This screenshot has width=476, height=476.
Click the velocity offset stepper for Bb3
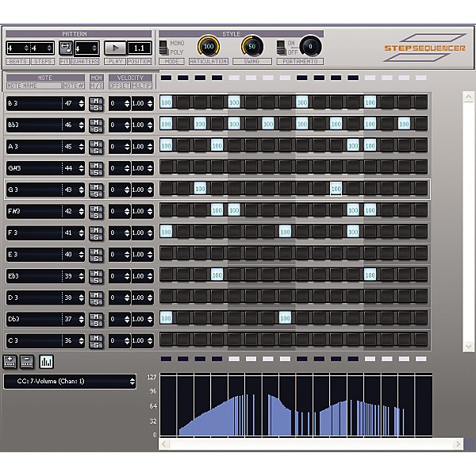click(127, 125)
